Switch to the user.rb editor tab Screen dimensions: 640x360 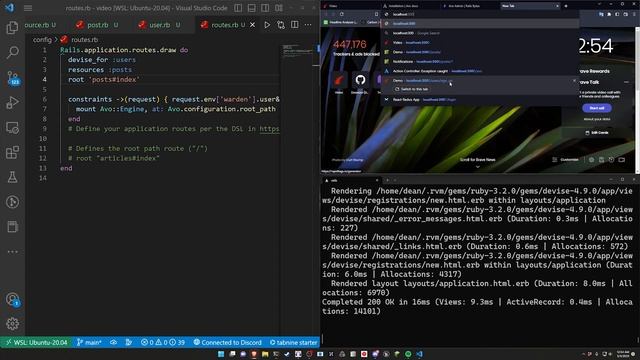click(159, 25)
